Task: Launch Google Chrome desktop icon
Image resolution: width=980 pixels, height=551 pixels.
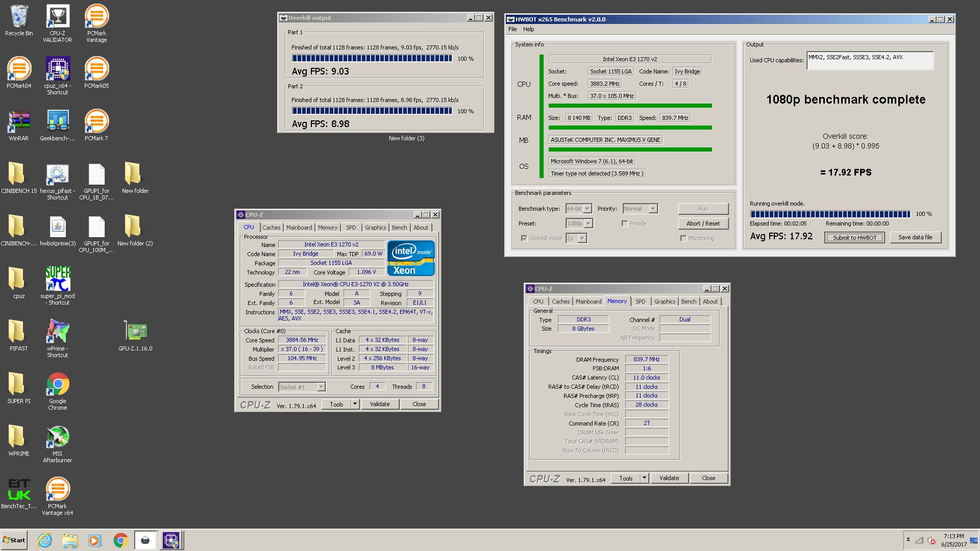Action: 57,391
